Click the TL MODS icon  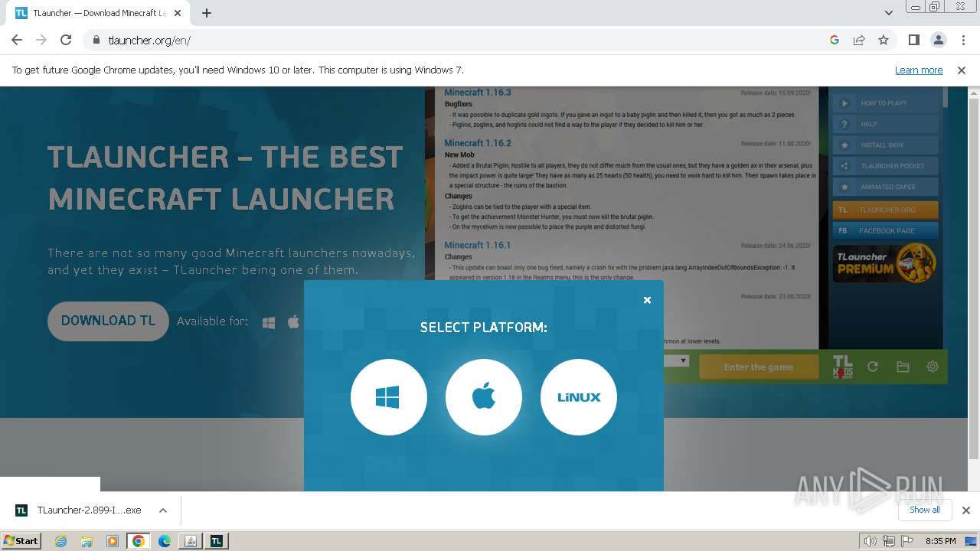[x=842, y=367]
